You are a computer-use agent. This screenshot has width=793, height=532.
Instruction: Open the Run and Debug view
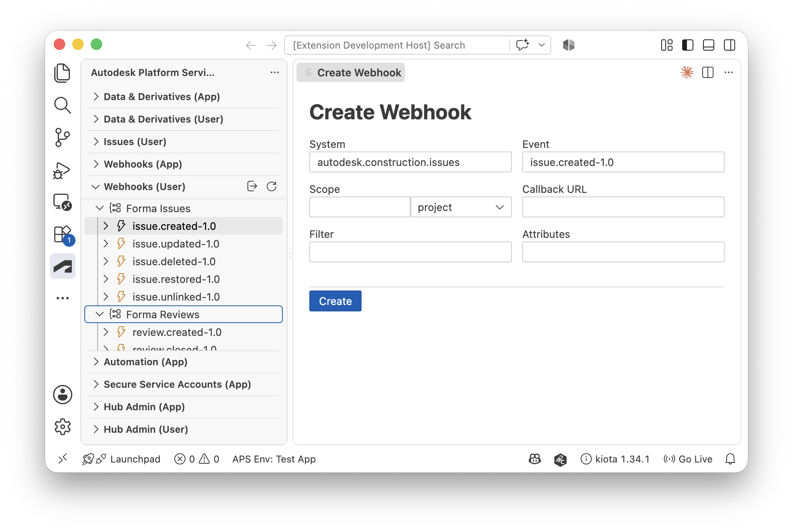[x=62, y=170]
